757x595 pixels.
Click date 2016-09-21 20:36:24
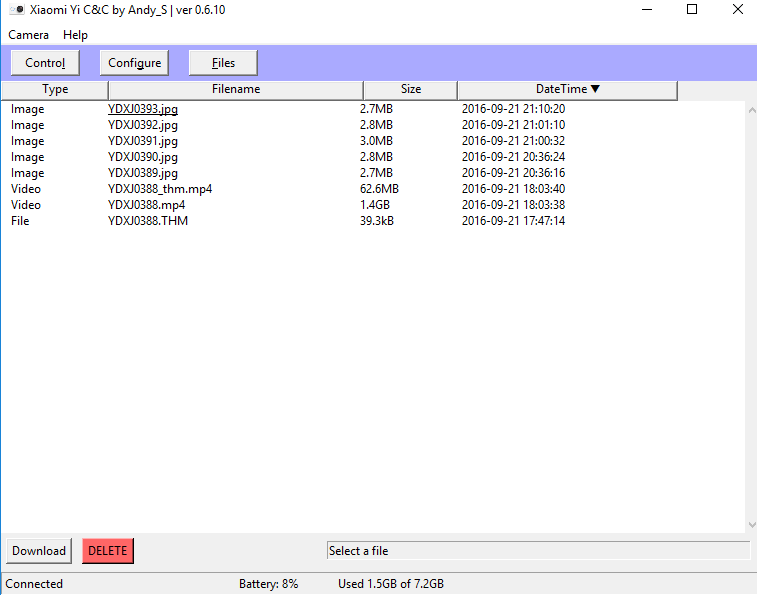tap(513, 157)
